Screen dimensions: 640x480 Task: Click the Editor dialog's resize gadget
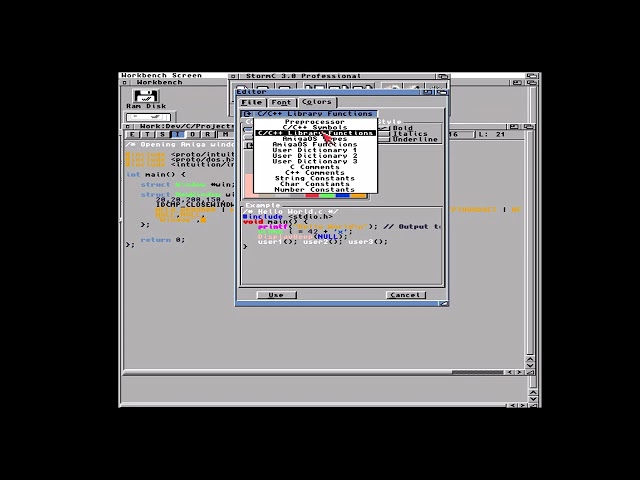[443, 303]
